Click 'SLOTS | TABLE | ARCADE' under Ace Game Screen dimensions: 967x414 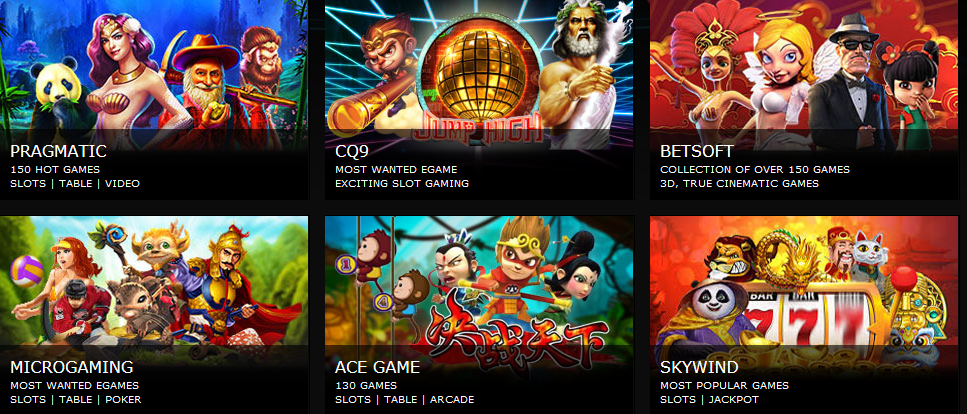(405, 399)
